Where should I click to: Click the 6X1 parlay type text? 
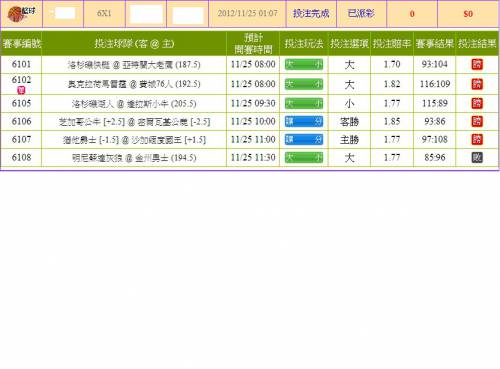(x=104, y=13)
